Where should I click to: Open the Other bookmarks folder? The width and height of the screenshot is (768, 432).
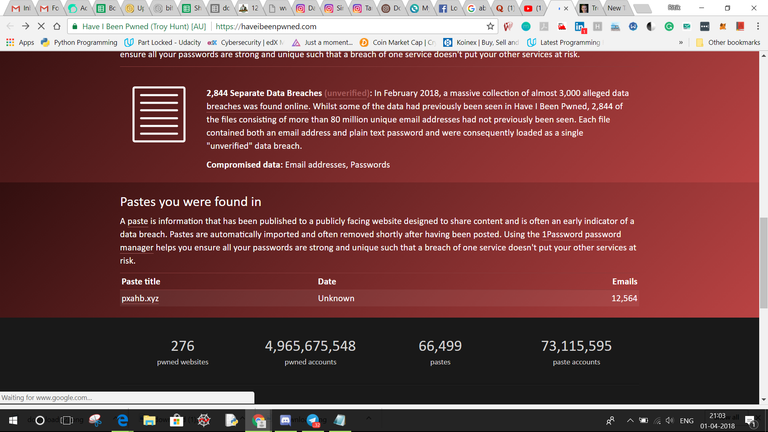coord(728,43)
